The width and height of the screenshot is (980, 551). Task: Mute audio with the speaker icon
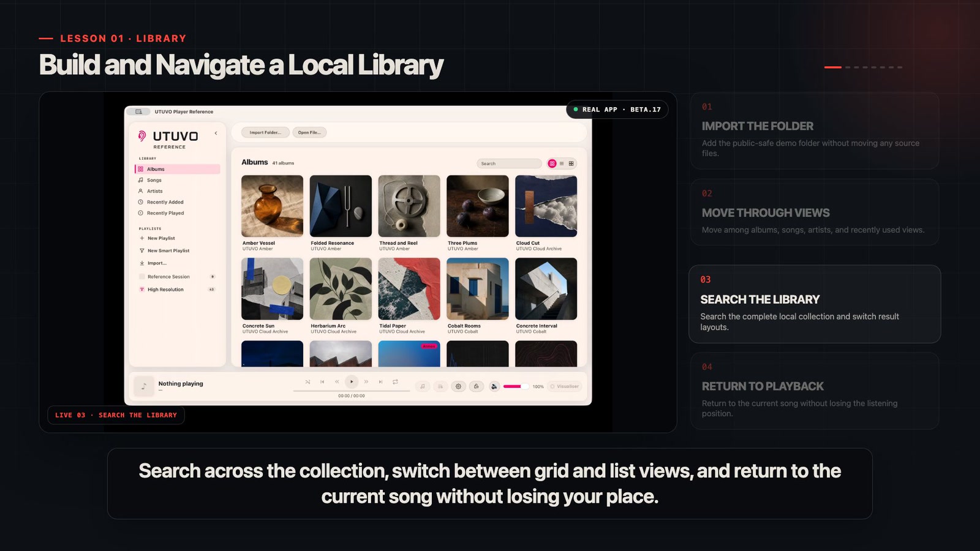494,386
